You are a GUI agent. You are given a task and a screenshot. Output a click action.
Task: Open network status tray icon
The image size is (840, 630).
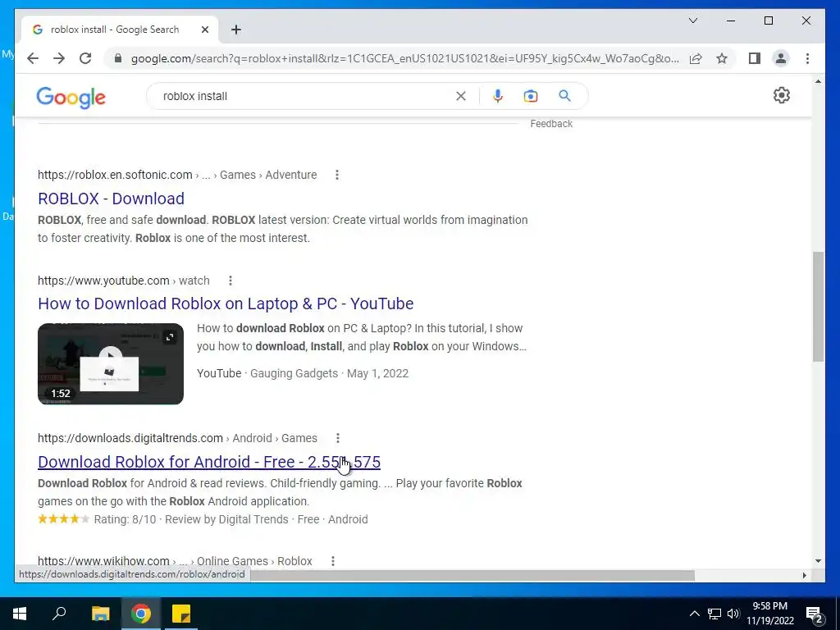714,614
